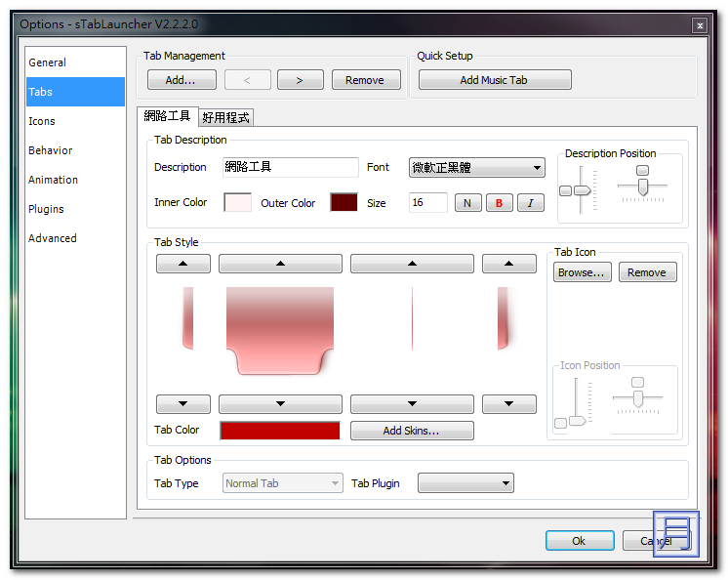Click the up arrow above the separator skin

pyautogui.click(x=412, y=264)
